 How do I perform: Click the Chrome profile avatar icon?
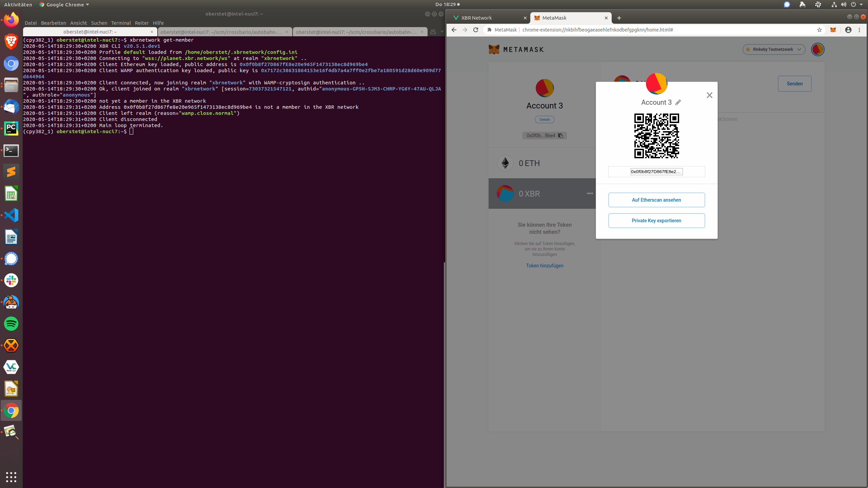tap(848, 30)
